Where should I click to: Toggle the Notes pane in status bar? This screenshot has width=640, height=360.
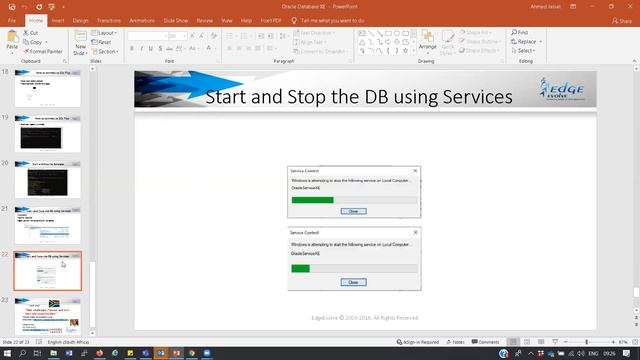point(456,342)
